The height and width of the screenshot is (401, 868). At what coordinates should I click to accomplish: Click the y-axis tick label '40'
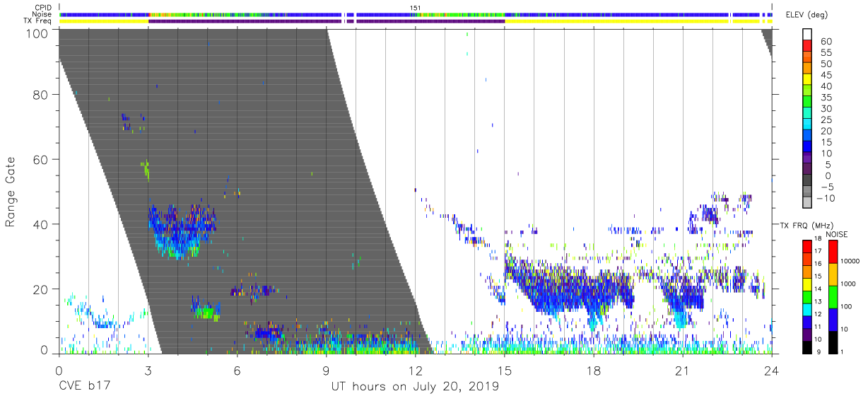tap(41, 224)
